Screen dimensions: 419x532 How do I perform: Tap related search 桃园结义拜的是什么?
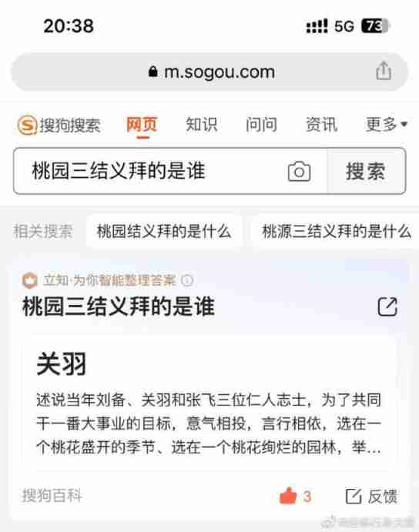tap(164, 232)
